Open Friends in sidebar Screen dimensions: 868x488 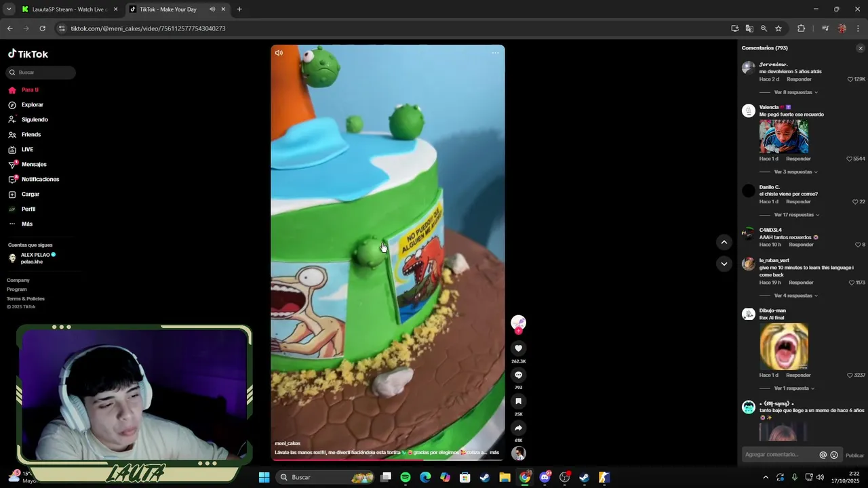[x=31, y=135]
